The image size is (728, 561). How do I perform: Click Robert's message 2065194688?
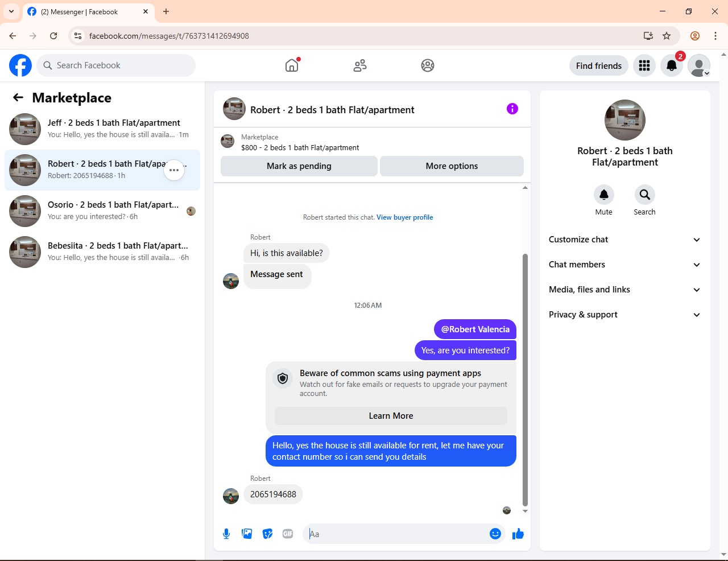(273, 494)
